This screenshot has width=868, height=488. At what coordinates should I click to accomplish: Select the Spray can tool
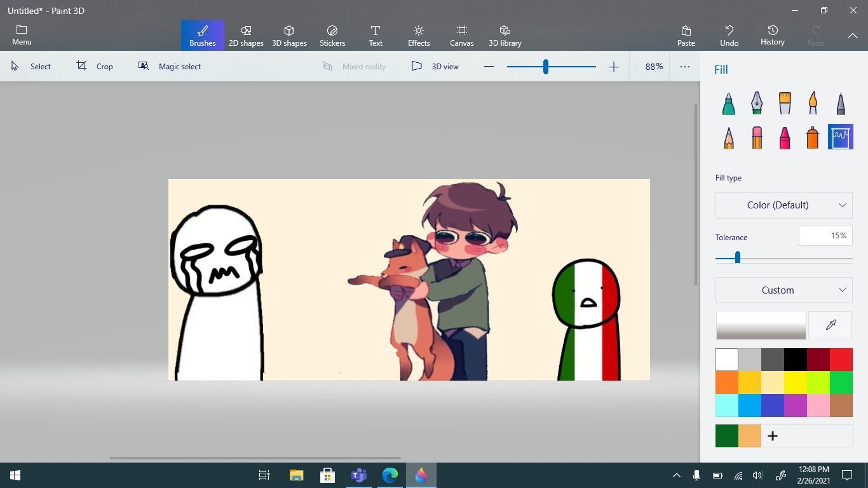pyautogui.click(x=813, y=138)
